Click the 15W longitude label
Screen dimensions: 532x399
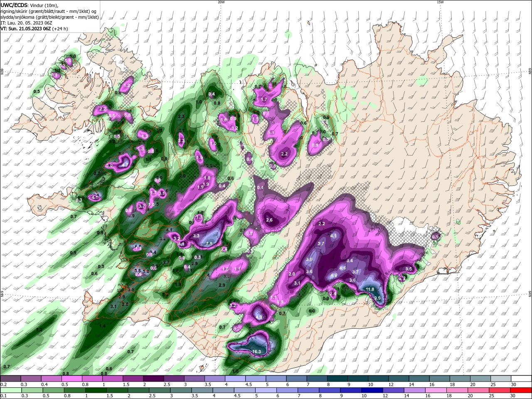(440, 2)
